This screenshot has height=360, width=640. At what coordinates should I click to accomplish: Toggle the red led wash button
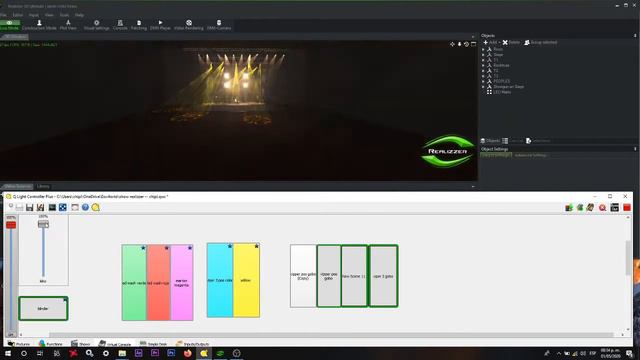click(x=158, y=282)
